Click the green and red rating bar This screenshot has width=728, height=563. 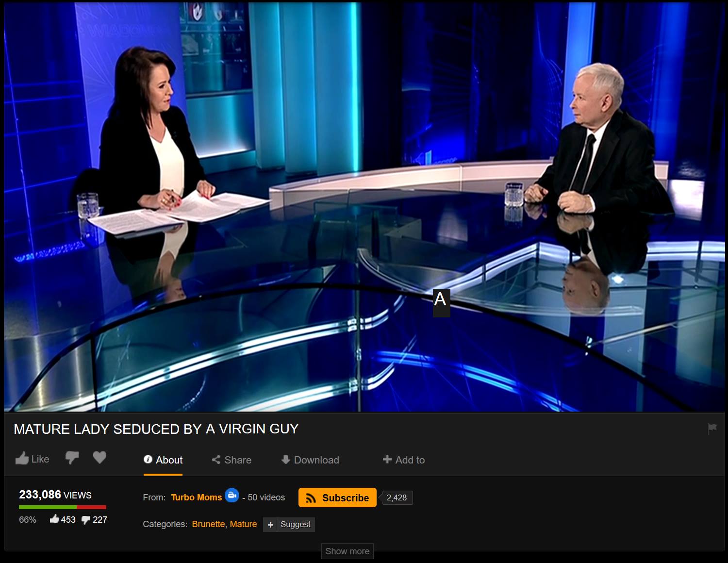click(62, 507)
